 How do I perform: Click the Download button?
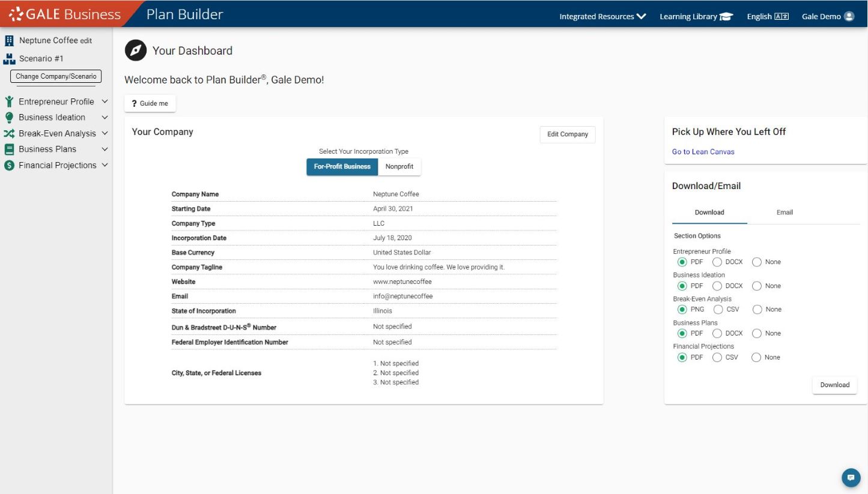click(835, 385)
